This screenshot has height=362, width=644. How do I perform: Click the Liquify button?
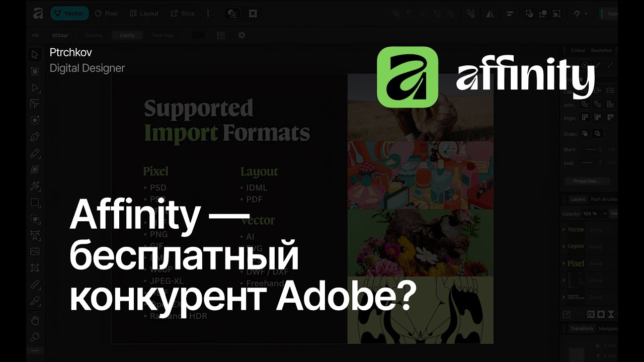point(127,35)
